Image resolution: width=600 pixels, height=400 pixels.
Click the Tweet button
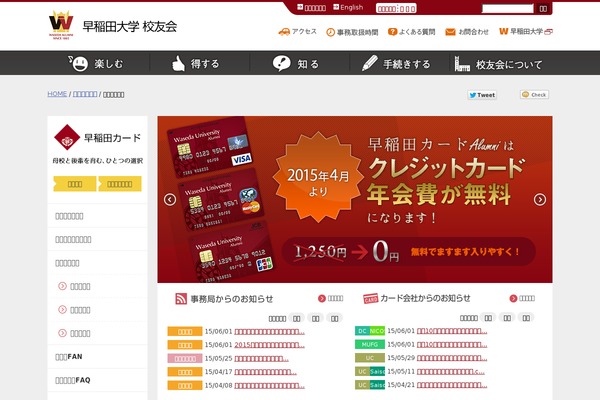pyautogui.click(x=482, y=95)
